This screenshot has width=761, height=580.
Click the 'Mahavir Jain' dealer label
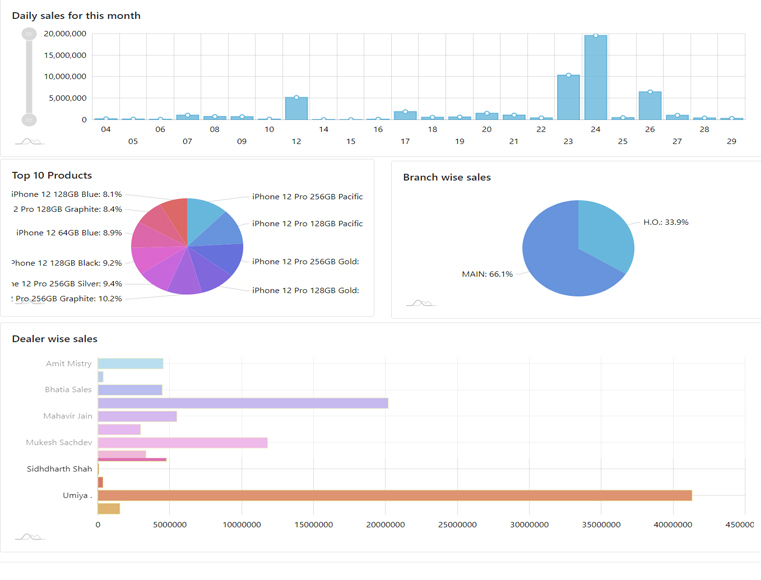tap(67, 416)
